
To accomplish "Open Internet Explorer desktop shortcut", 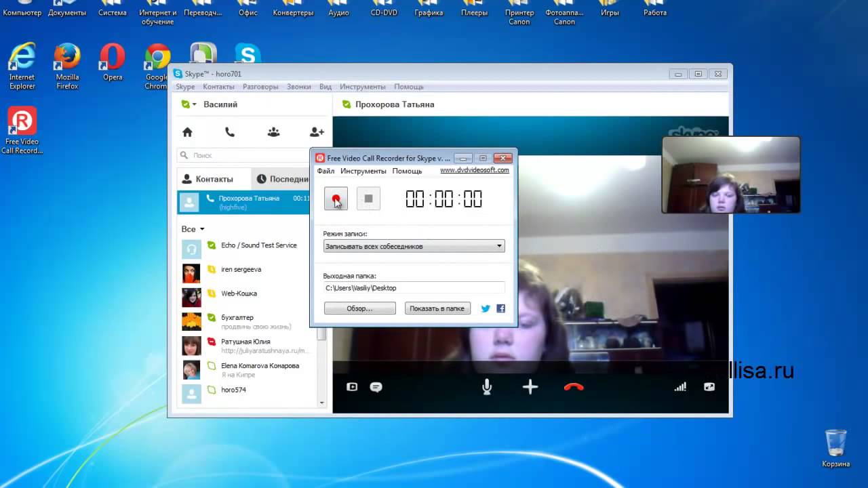I will click(22, 66).
